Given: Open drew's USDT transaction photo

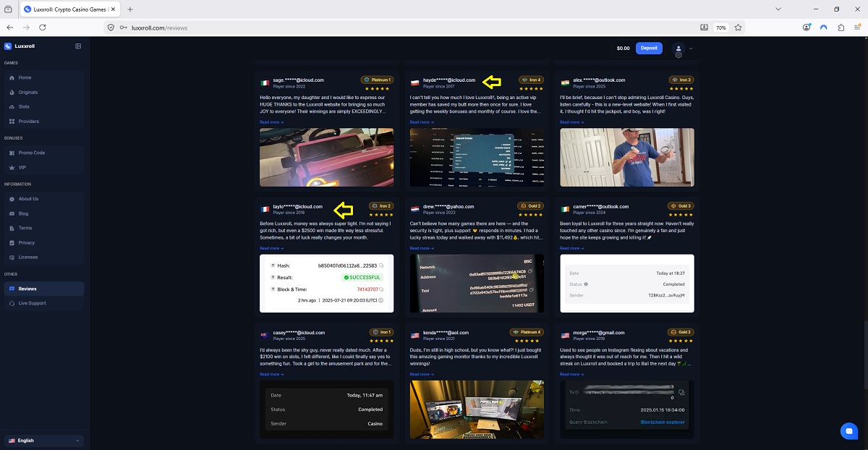Looking at the screenshot, I should click(x=477, y=284).
